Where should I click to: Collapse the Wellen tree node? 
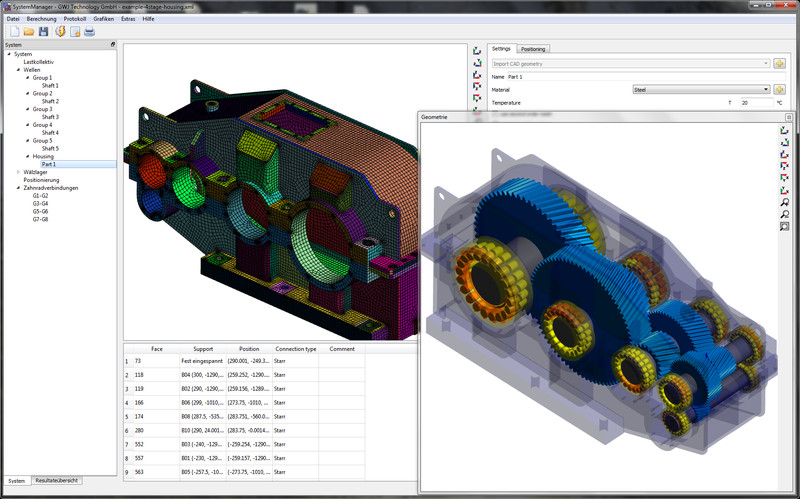[x=19, y=70]
